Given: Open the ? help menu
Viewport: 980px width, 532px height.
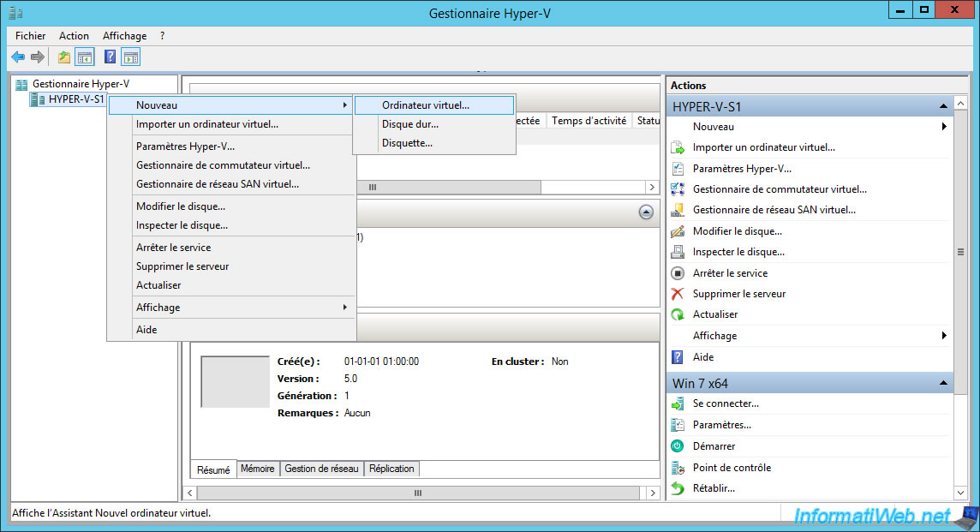Looking at the screenshot, I should click(x=163, y=36).
